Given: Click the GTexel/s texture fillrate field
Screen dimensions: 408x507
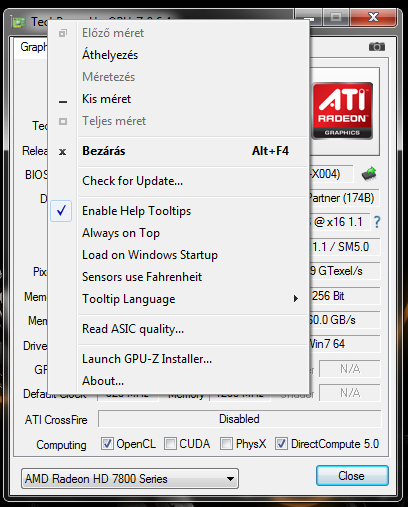Looking at the screenshot, I should coord(345,271).
